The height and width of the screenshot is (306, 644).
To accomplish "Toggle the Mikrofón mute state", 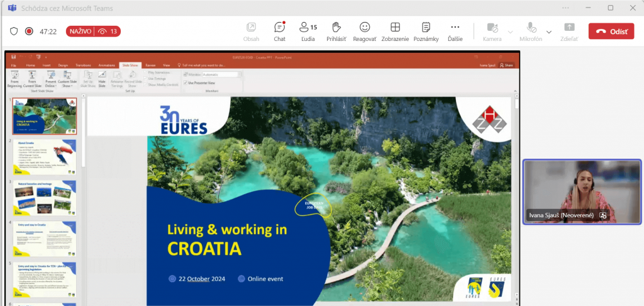I will point(531,31).
